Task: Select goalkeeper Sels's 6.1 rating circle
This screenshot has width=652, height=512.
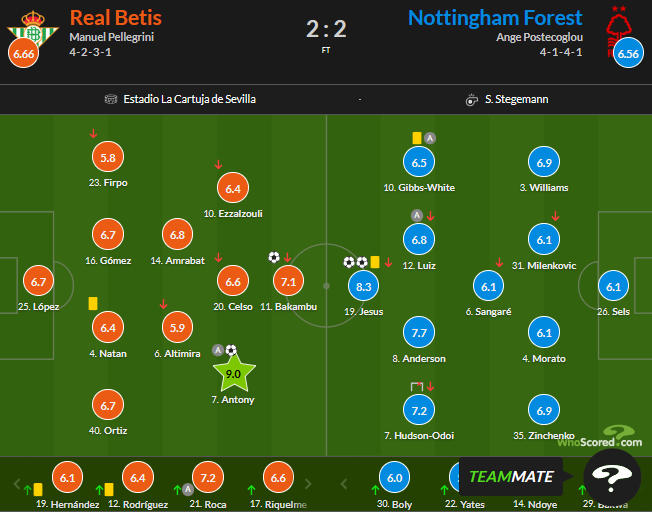Action: coord(614,286)
